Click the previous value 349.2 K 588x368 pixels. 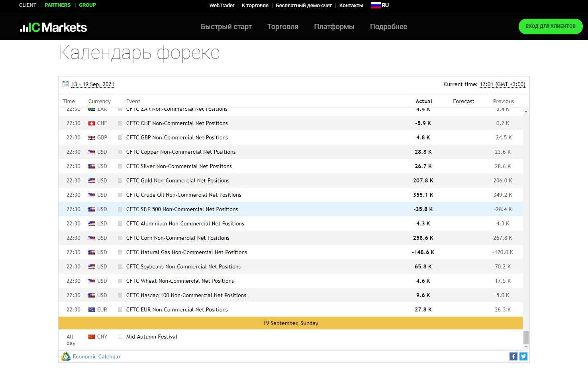point(503,195)
